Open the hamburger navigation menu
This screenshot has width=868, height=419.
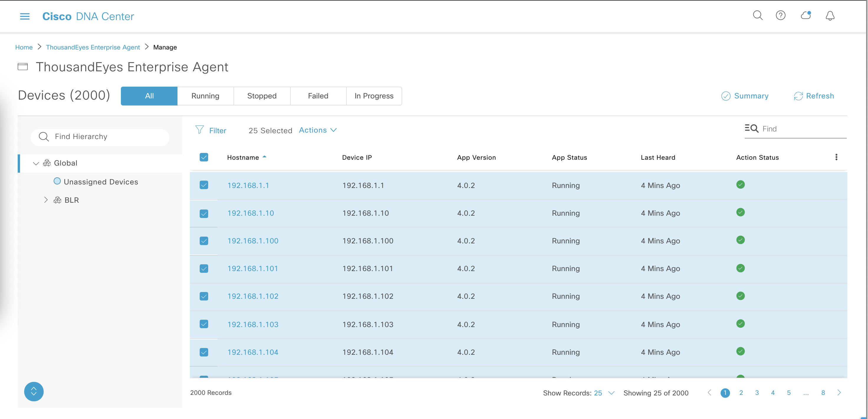24,16
